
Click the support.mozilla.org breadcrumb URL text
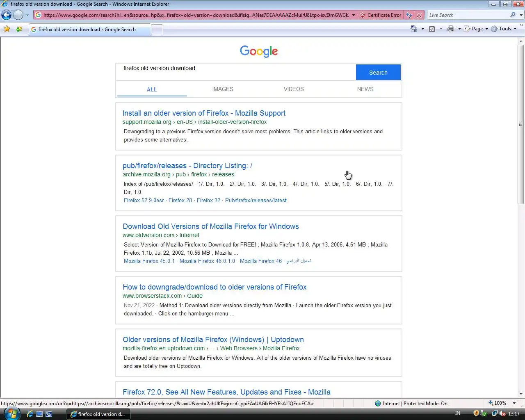coord(194,122)
